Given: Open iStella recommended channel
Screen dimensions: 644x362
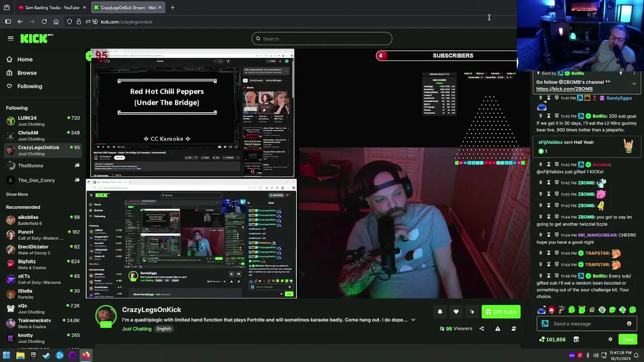Looking at the screenshot, I should [x=43, y=294].
